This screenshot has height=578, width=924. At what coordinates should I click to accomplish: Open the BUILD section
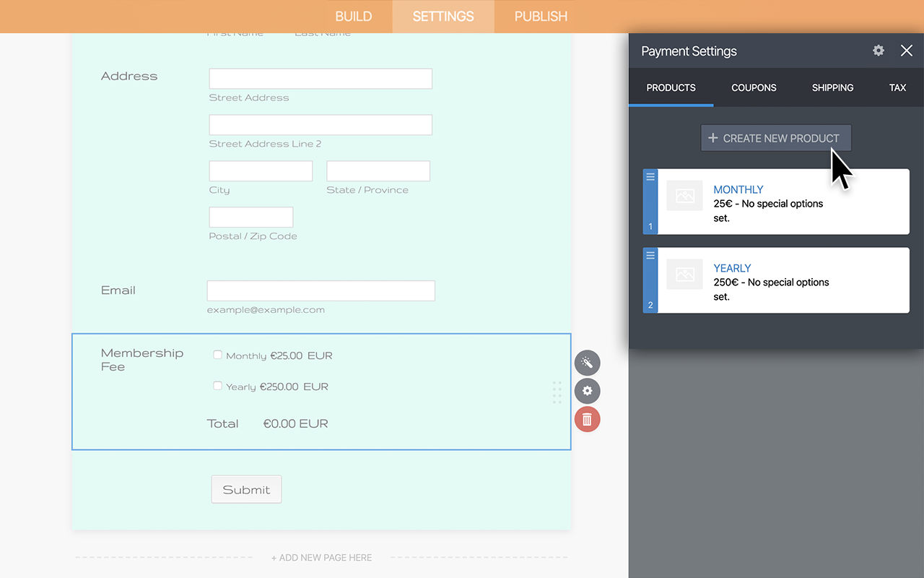[354, 16]
